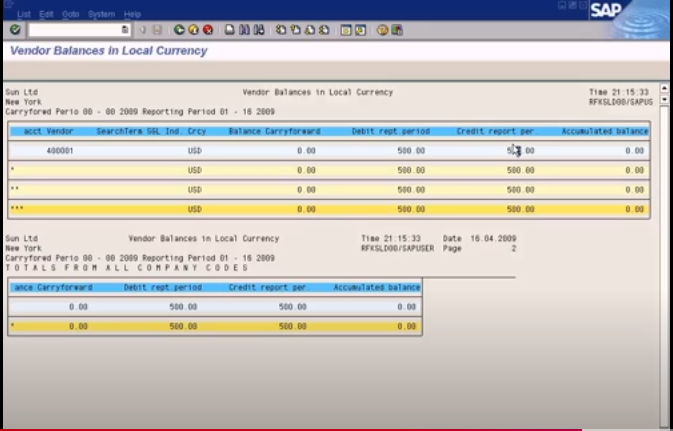Open Customize Local Layout icon
The image size is (673, 431).
point(397,30)
